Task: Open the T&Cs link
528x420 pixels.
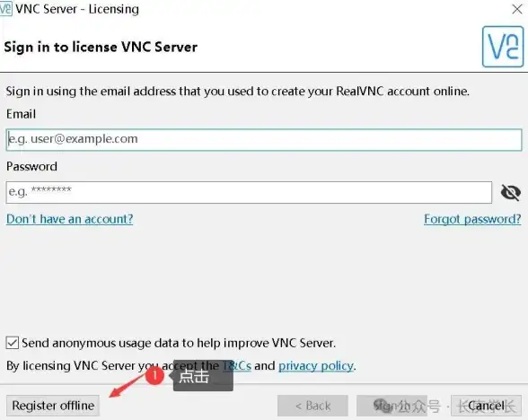Action: 237,366
